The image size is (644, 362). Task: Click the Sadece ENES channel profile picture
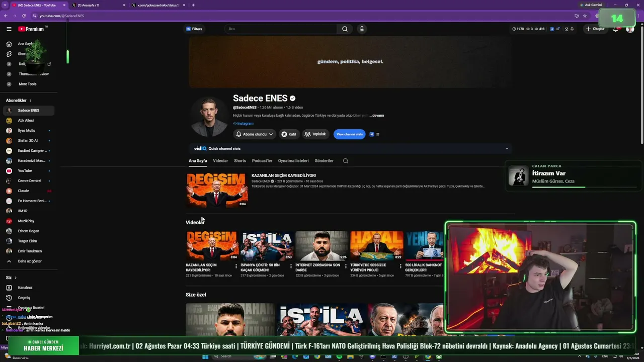click(209, 117)
